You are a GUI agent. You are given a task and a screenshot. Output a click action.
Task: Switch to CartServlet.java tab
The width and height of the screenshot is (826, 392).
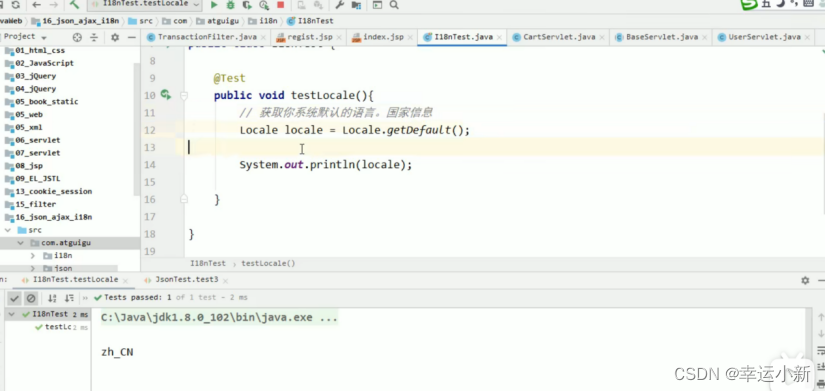[559, 37]
